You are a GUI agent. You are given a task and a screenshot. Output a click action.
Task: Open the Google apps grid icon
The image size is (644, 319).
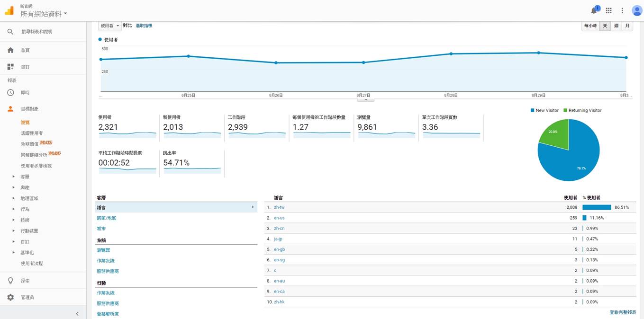(609, 10)
